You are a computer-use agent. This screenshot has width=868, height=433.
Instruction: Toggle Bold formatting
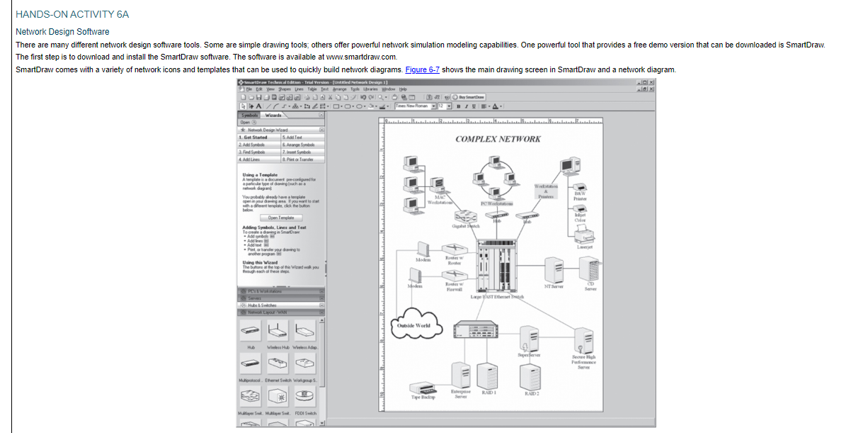point(458,106)
